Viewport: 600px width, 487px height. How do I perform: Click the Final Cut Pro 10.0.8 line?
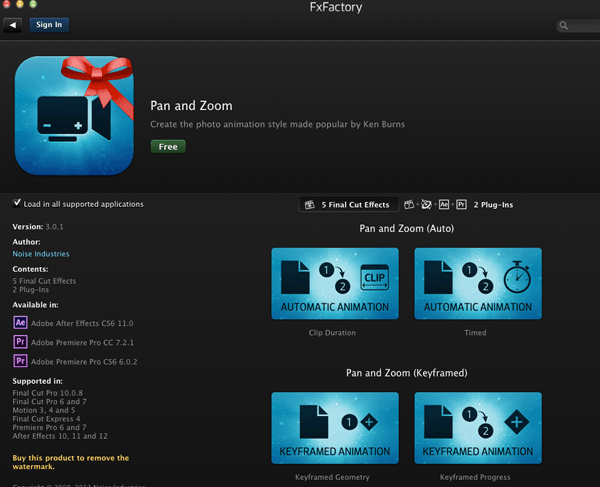[47, 393]
